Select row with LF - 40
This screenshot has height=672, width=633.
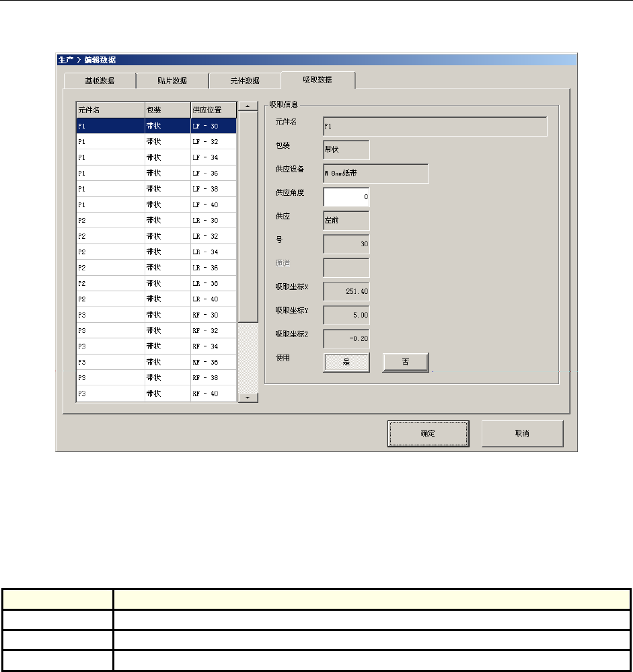[x=157, y=205]
